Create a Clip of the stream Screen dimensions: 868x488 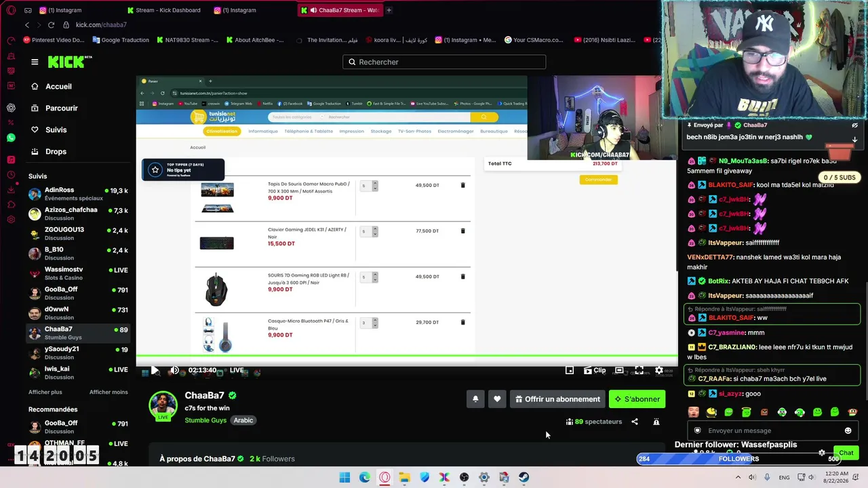pos(594,370)
